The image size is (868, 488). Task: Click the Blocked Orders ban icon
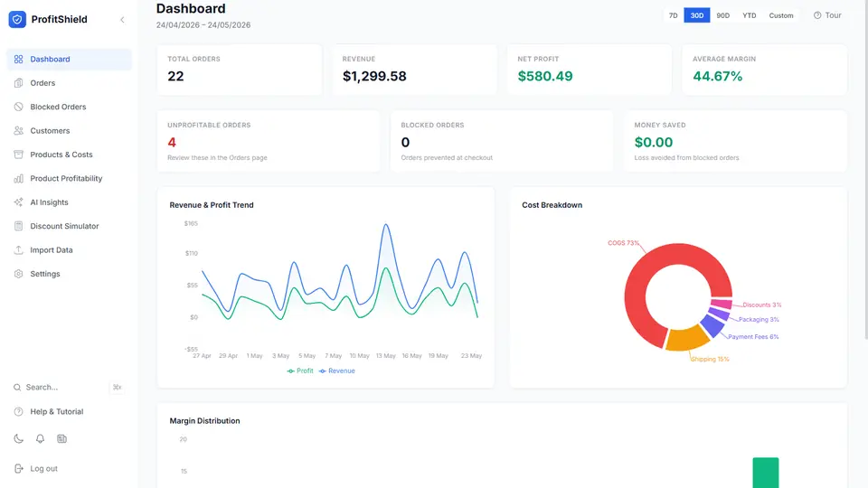coord(18,107)
